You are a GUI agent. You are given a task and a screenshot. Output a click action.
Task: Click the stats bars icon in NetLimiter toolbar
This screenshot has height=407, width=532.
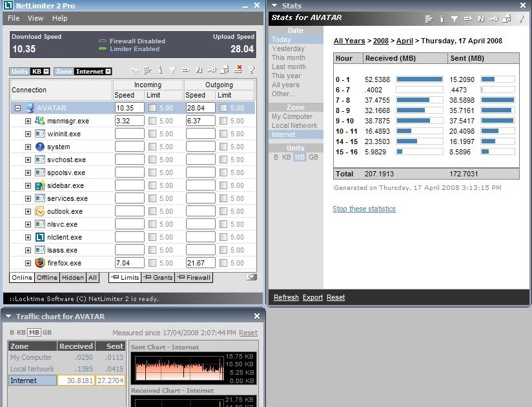147,70
